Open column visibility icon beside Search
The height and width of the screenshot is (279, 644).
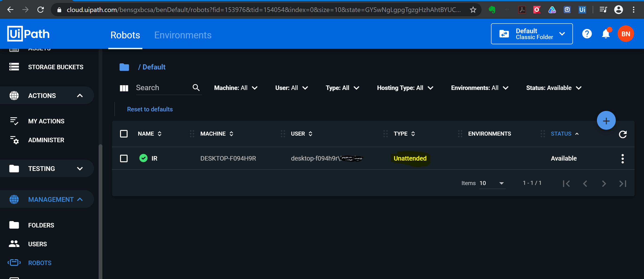point(124,88)
